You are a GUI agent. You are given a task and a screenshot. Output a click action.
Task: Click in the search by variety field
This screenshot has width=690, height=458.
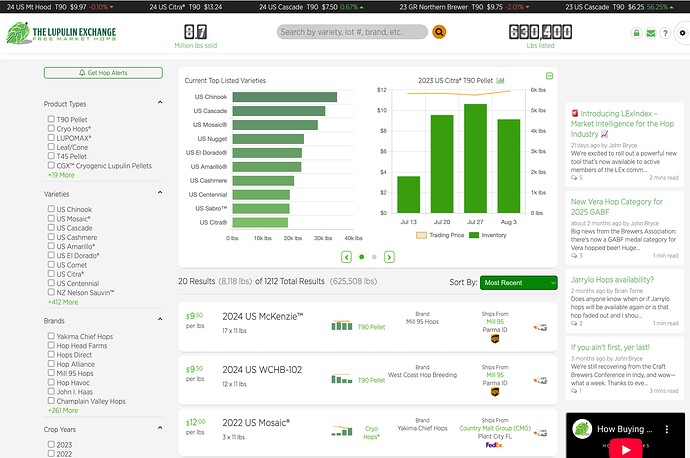[352, 32]
